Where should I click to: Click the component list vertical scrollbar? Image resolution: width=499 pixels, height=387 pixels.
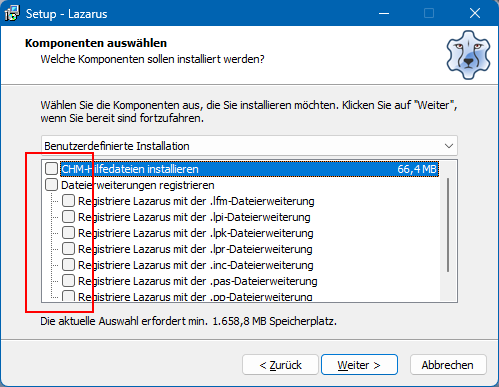coord(448,225)
